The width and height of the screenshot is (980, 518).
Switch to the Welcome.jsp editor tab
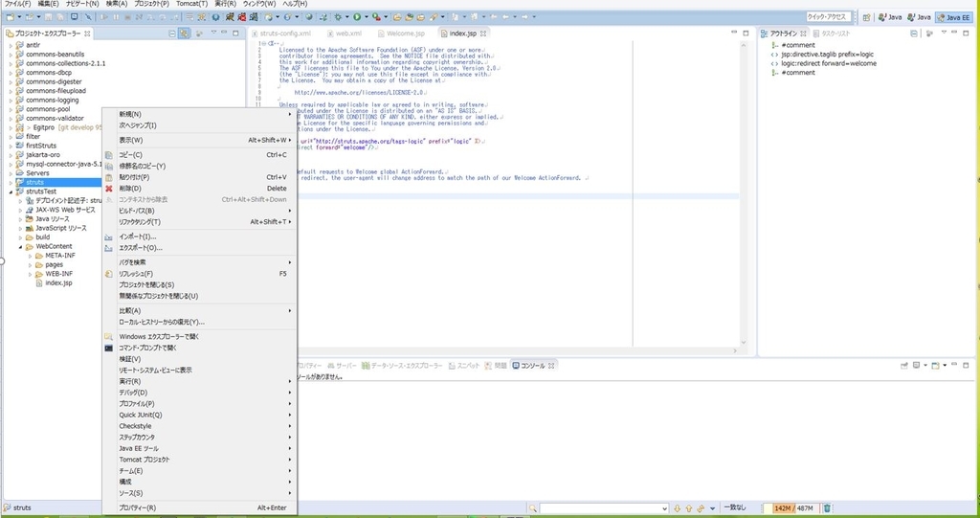tap(400, 34)
